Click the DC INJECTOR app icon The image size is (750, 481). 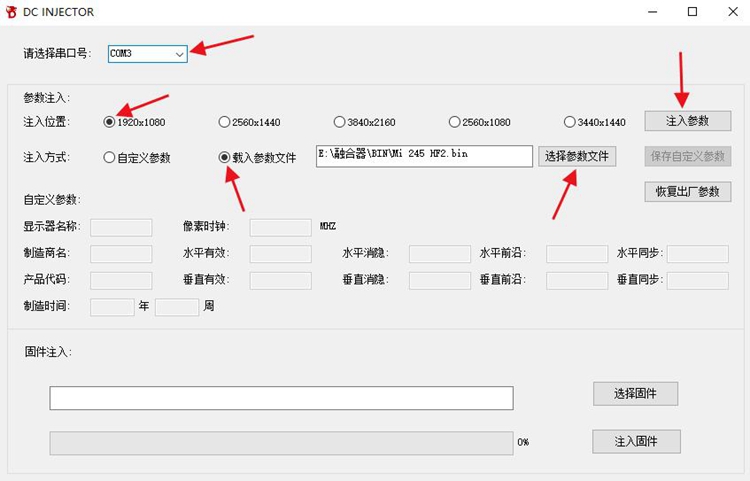click(x=13, y=12)
